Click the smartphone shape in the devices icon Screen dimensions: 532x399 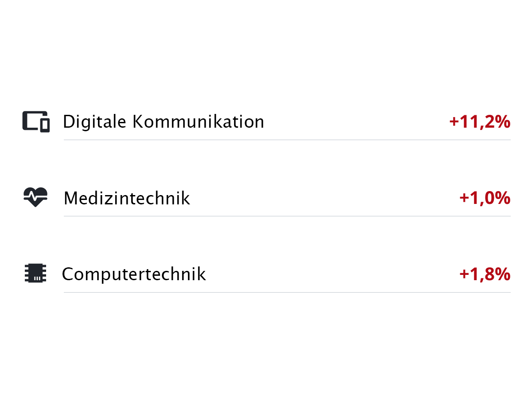coord(45,125)
